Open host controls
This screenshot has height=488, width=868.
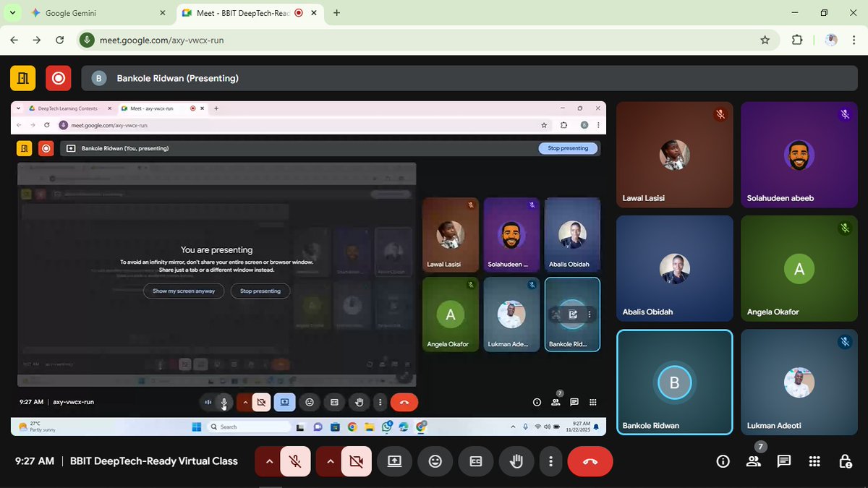tap(844, 461)
